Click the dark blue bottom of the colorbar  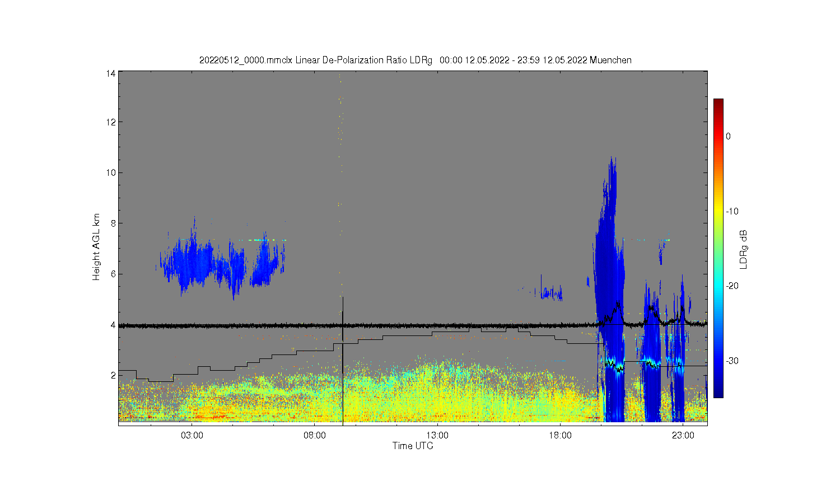(x=718, y=393)
